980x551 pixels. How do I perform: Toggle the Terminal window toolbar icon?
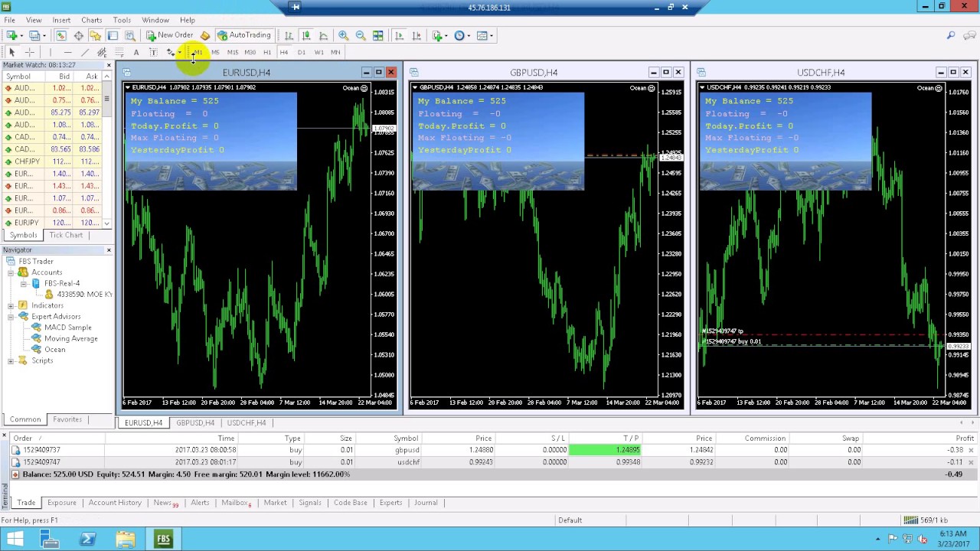pos(113,35)
